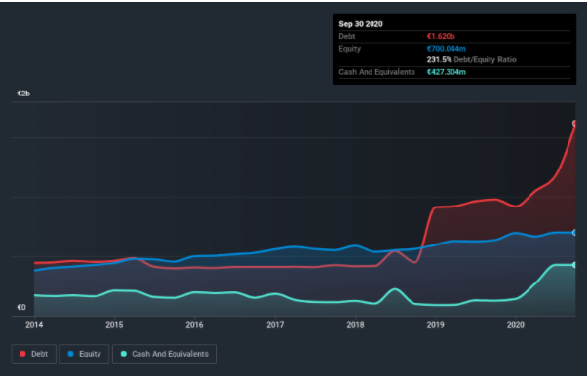Image resolution: width=588 pixels, height=376 pixels.
Task: Select the 2015 x-axis label
Action: click(x=114, y=325)
